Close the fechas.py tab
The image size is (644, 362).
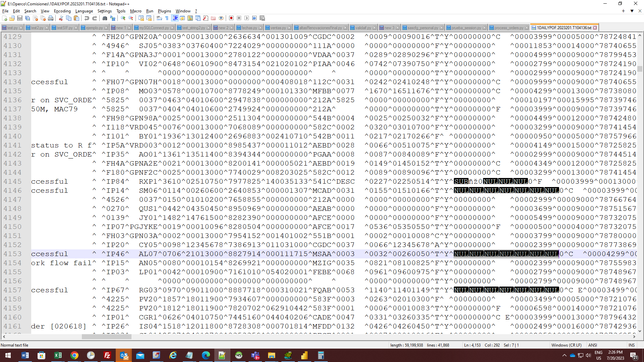(x=260, y=27)
